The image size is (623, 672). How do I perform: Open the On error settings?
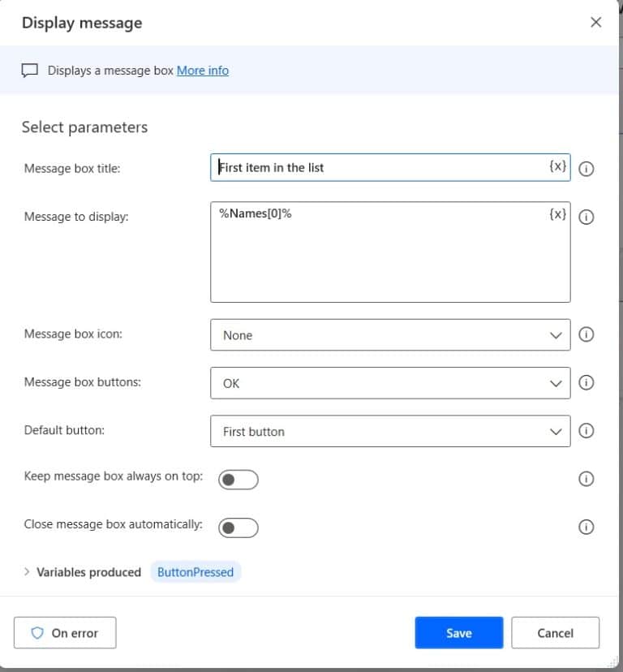point(65,632)
